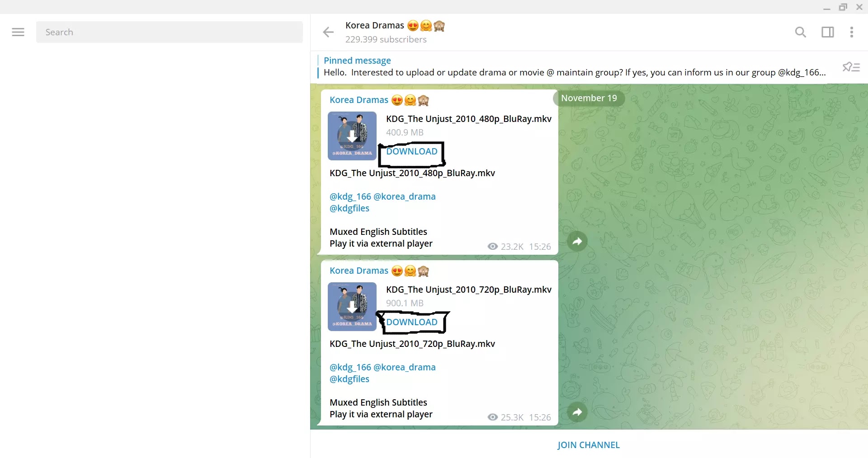The height and width of the screenshot is (458, 868).
Task: Download the 480p file via its thumbnail
Action: (352, 136)
